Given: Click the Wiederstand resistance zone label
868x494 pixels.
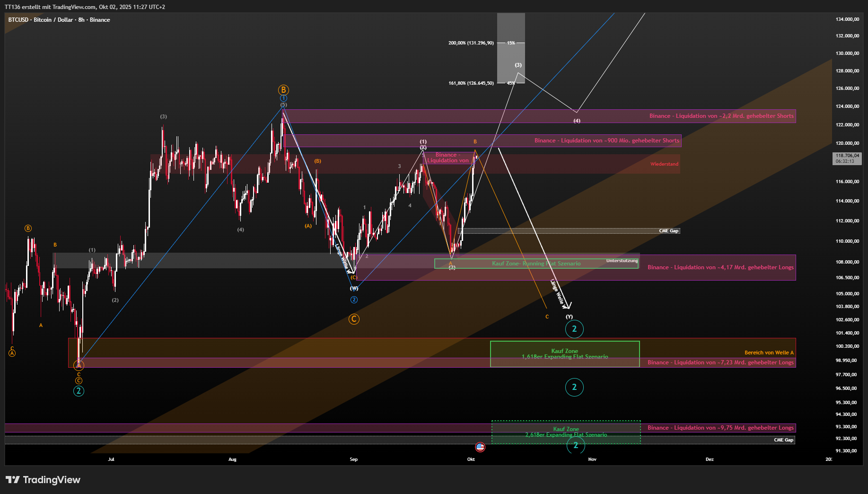Looking at the screenshot, I should click(x=664, y=164).
